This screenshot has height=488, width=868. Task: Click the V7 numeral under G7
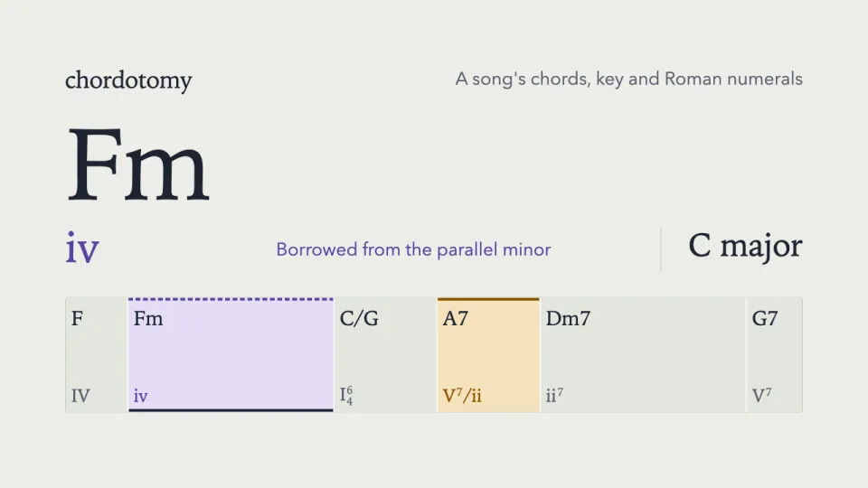[x=761, y=395]
